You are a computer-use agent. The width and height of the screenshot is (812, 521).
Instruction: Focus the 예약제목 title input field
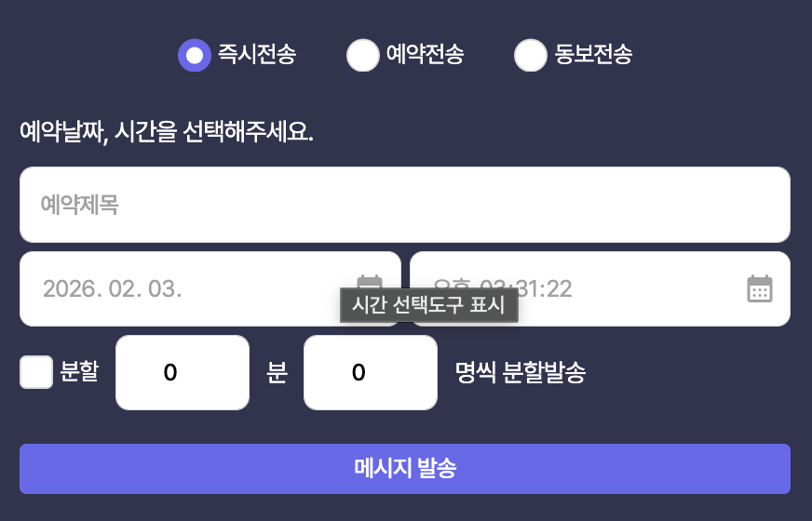coord(404,205)
